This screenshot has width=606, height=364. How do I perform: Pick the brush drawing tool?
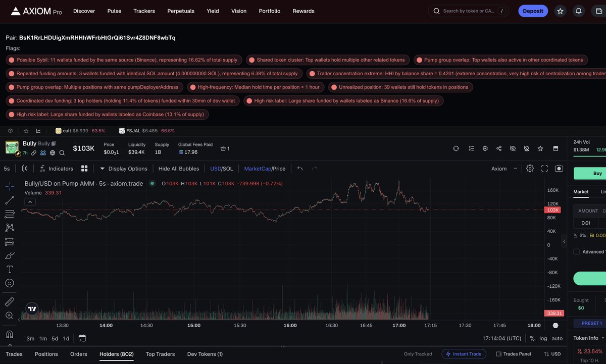pos(9,255)
